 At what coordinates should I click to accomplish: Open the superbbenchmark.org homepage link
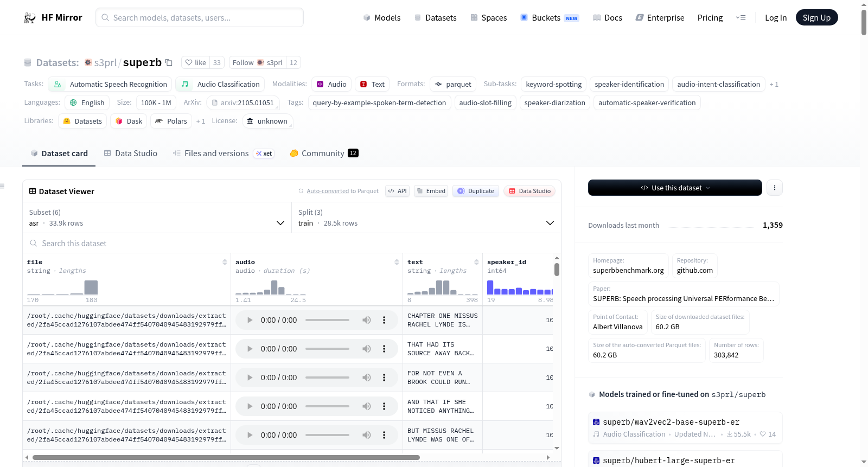tap(628, 270)
